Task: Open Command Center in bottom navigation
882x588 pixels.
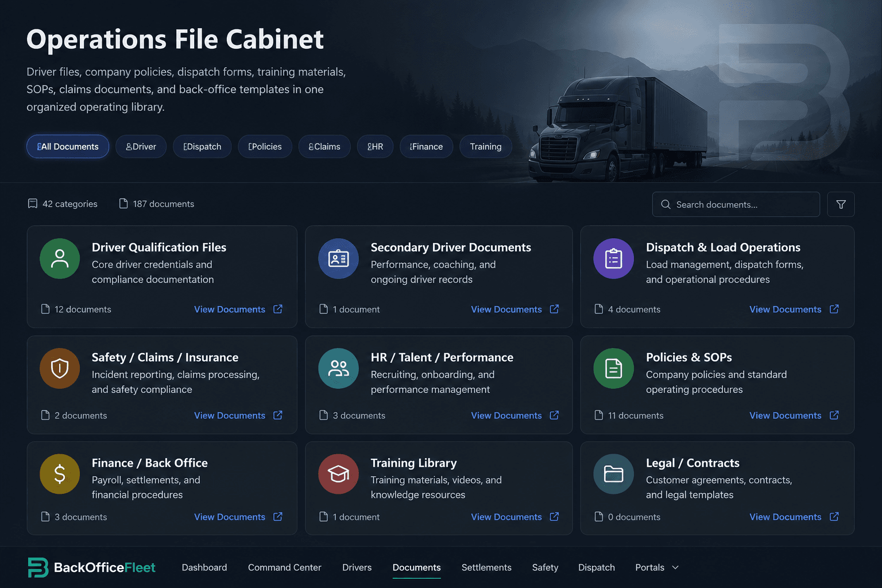Action: 285,567
